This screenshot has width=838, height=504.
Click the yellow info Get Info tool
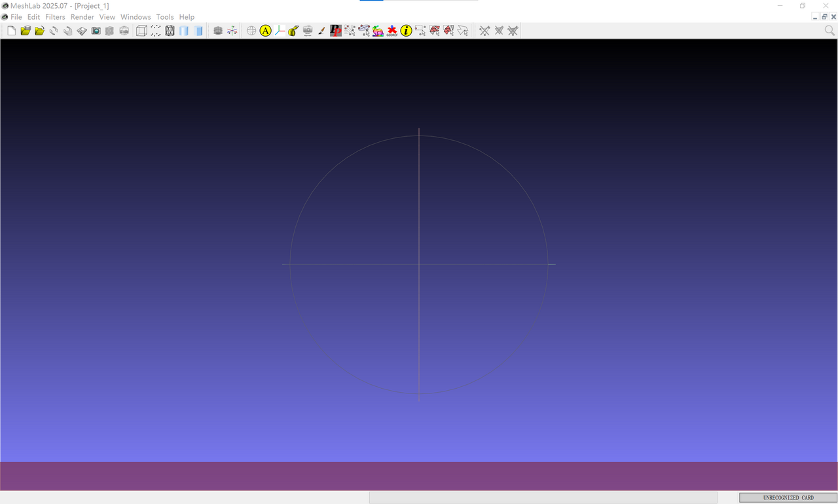pyautogui.click(x=407, y=31)
